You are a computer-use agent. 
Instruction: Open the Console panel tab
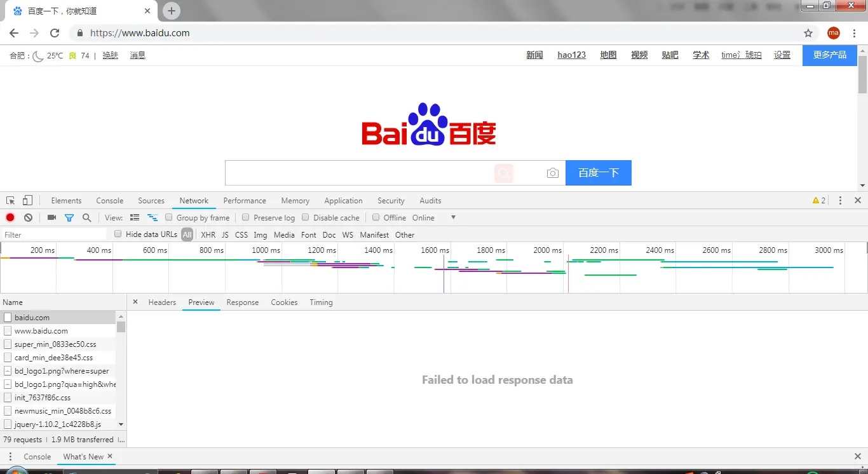click(x=110, y=200)
